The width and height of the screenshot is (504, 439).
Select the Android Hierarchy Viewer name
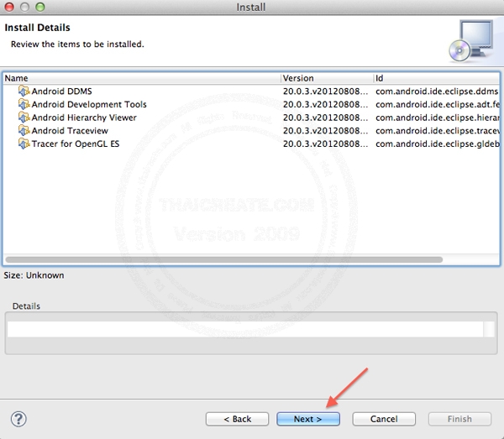pyautogui.click(x=84, y=118)
